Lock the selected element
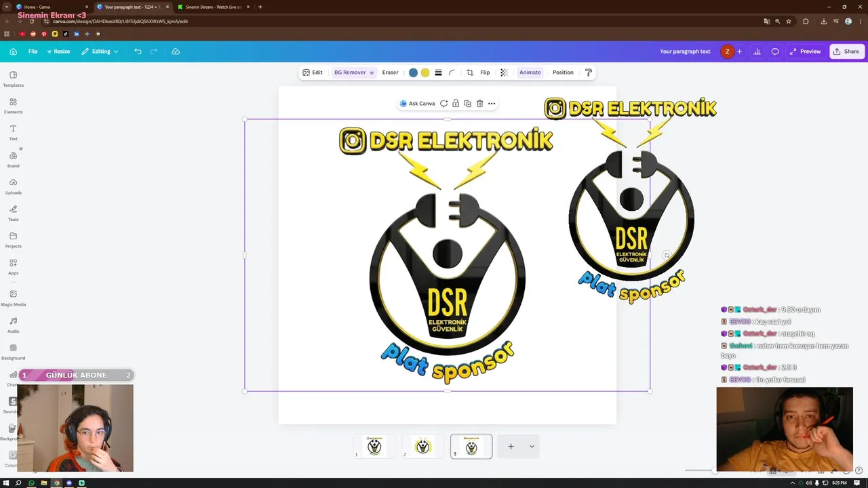 (456, 104)
